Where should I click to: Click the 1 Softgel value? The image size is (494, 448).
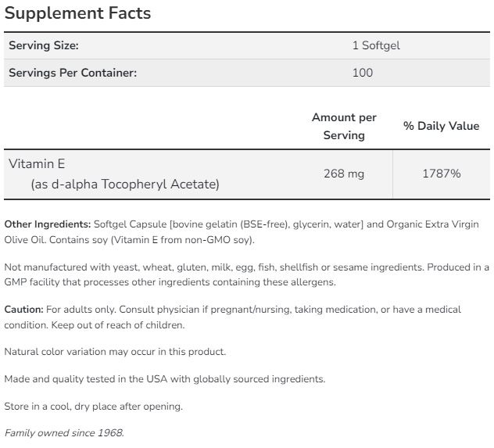[x=376, y=46]
